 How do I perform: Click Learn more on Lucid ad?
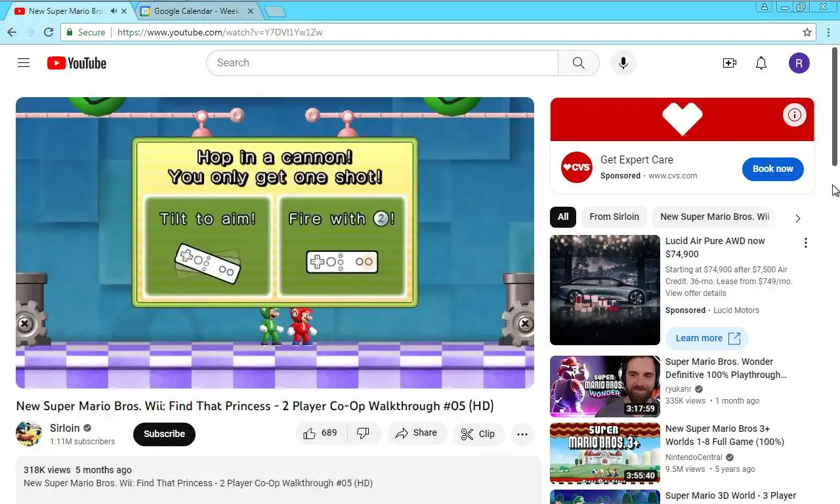pyautogui.click(x=707, y=338)
